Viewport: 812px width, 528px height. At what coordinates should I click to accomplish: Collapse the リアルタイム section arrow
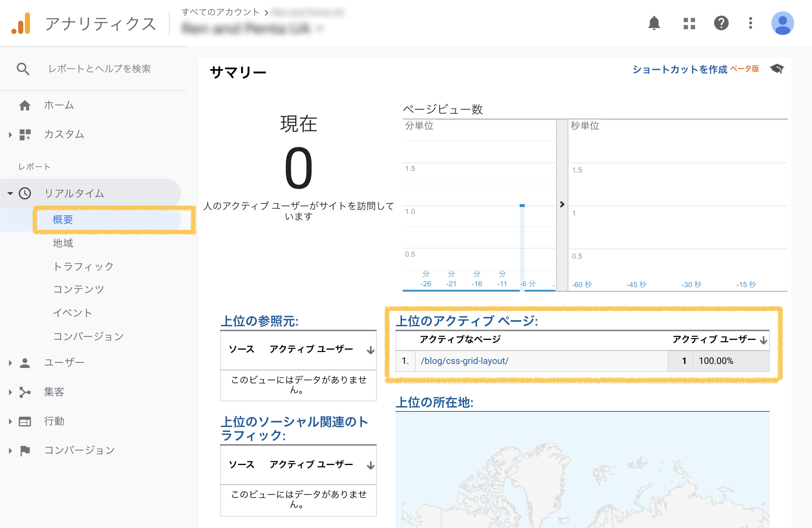10,193
